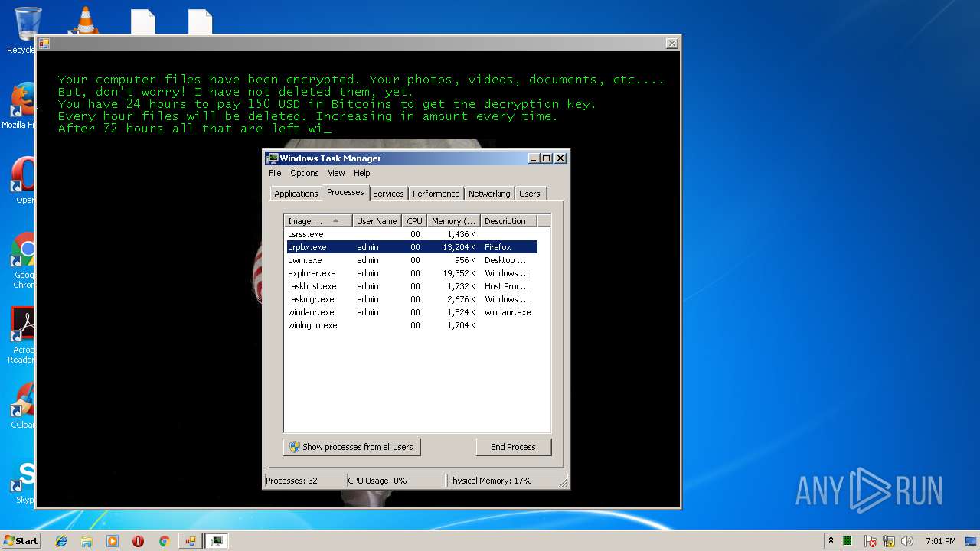Screen dimensions: 980x551
Task: Open the Options menu
Action: tap(304, 173)
